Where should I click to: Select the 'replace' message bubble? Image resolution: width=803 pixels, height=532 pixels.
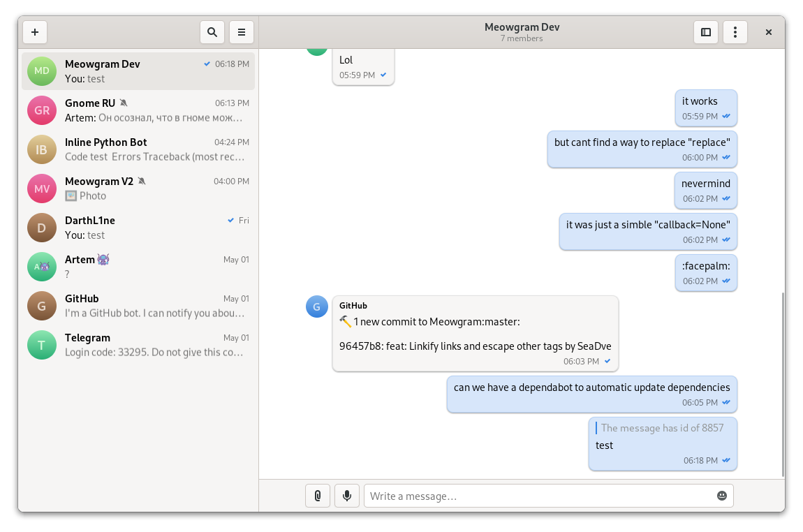(x=642, y=149)
